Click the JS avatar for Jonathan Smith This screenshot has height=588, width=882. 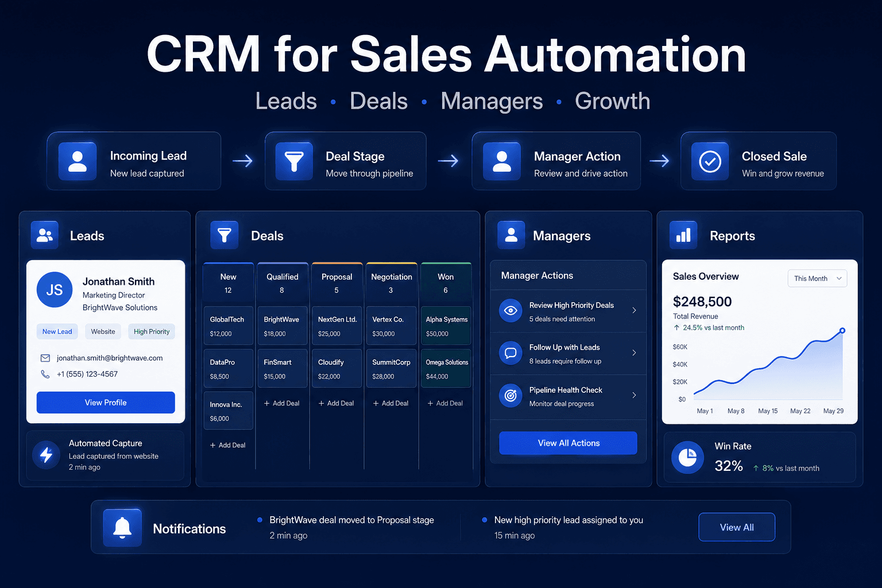tap(55, 289)
